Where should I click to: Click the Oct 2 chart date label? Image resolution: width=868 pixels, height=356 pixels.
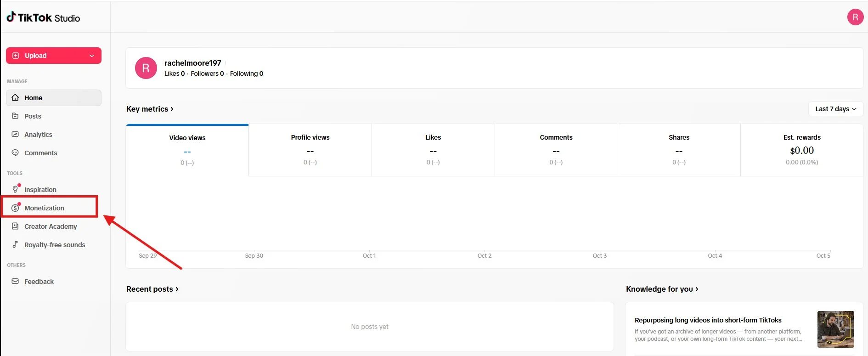point(485,255)
